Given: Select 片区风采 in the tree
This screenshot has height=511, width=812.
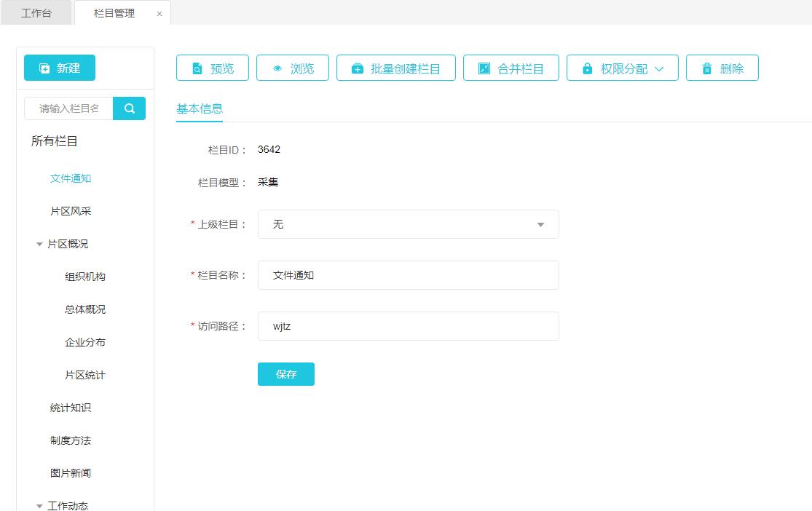Looking at the screenshot, I should point(71,211).
